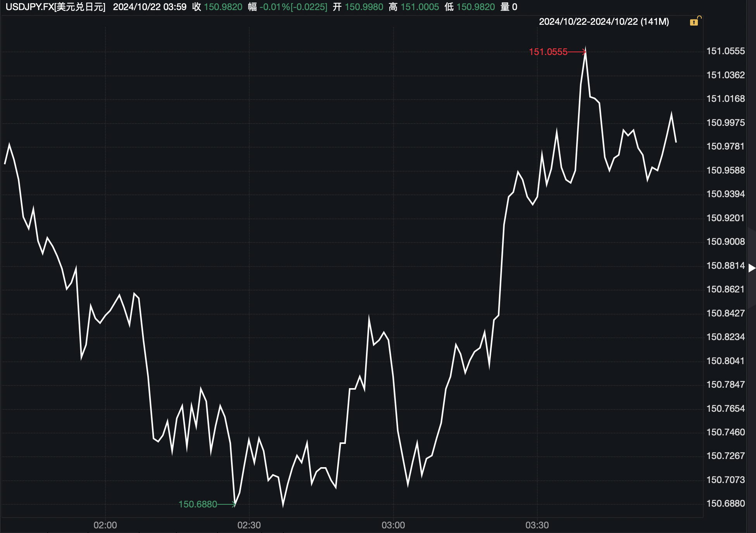Click the 02:30 time axis label
Screen dimensions: 756x533
tap(249, 525)
